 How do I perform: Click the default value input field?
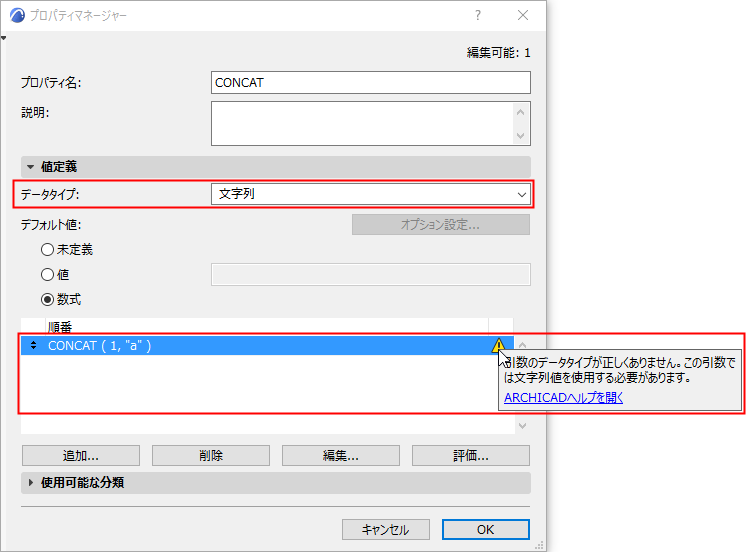tap(371, 275)
